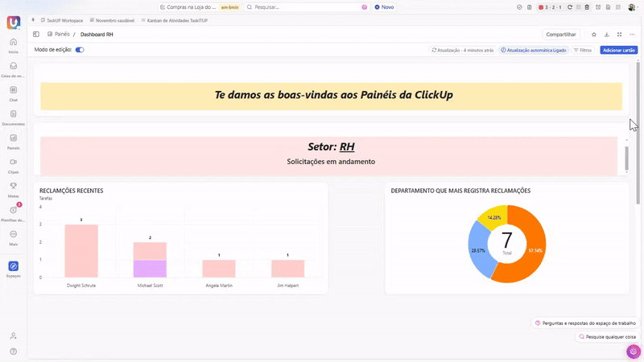This screenshot has height=362, width=644.
Task: Open Clipes in the sidebar
Action: coord(14,162)
